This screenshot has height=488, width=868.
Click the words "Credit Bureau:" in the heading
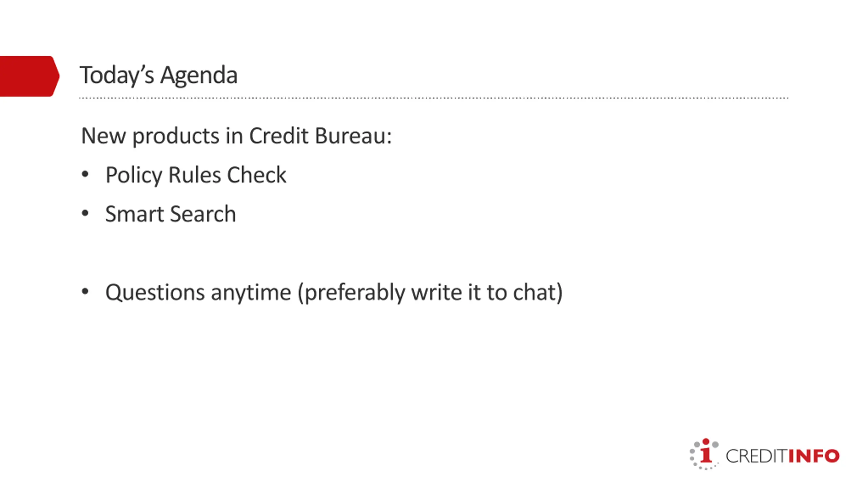[320, 136]
